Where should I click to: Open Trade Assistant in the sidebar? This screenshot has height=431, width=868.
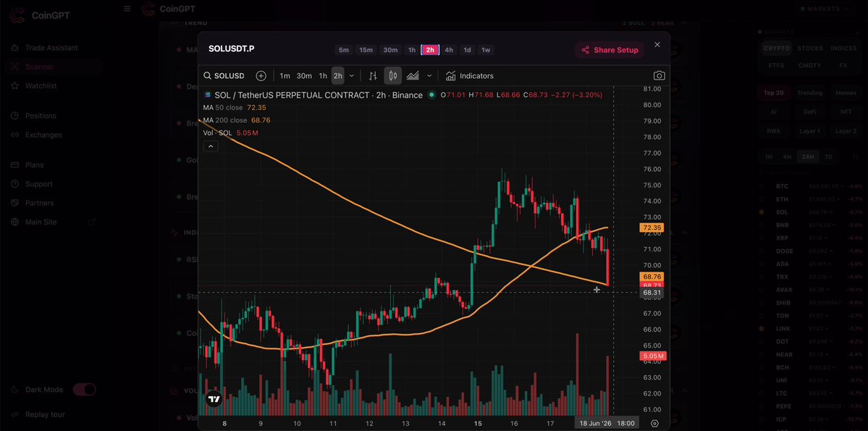(51, 48)
